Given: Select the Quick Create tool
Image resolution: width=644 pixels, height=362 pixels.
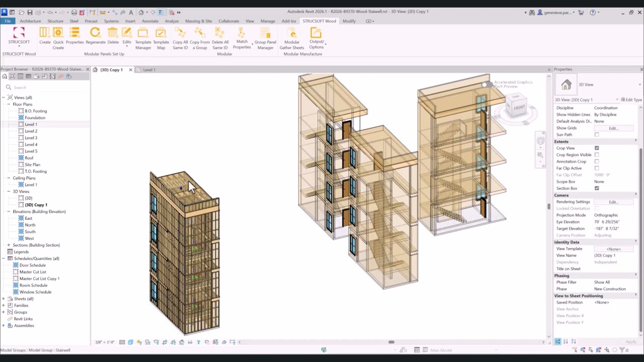Looking at the screenshot, I should click(x=58, y=38).
